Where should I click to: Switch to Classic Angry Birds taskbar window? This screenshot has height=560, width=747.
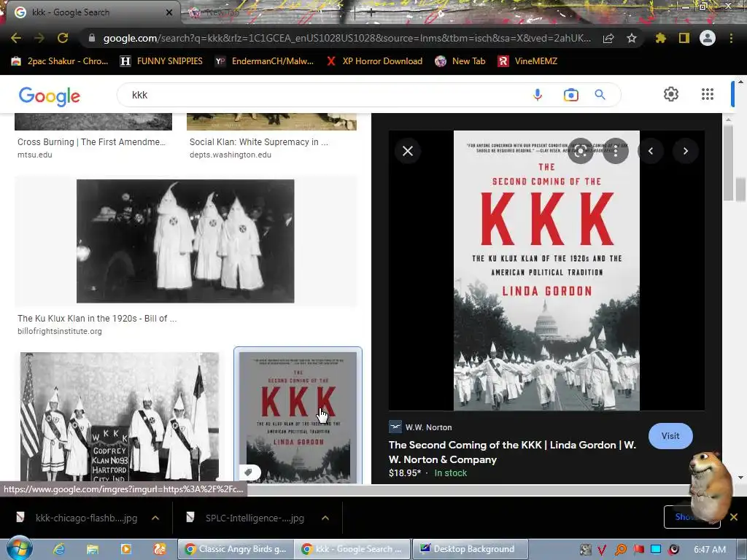[x=236, y=549]
